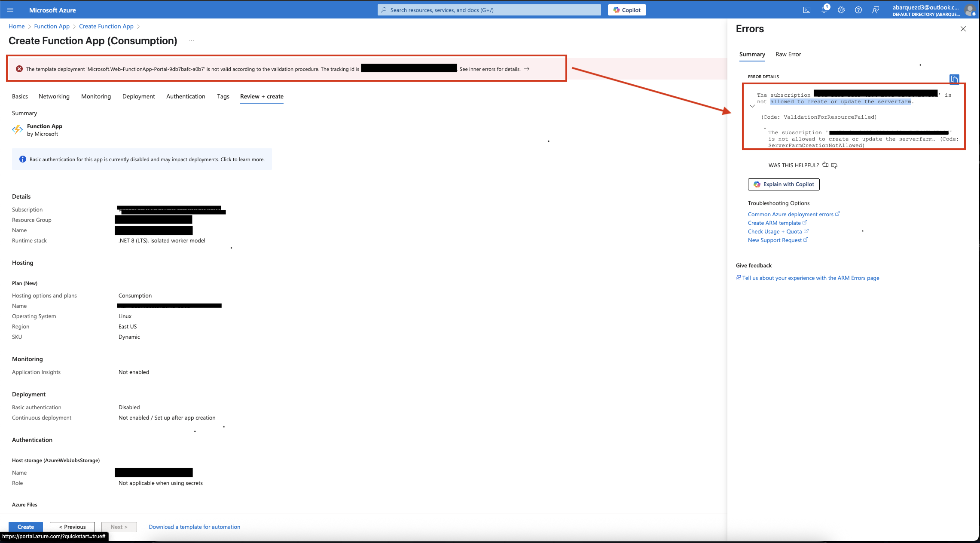Select the Review + create tab
Image resolution: width=980 pixels, height=543 pixels.
[x=262, y=96]
